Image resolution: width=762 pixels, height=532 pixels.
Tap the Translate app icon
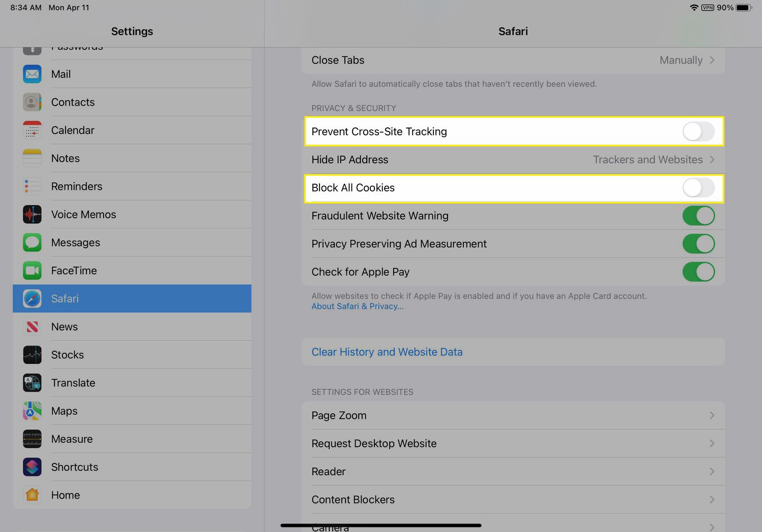click(32, 383)
